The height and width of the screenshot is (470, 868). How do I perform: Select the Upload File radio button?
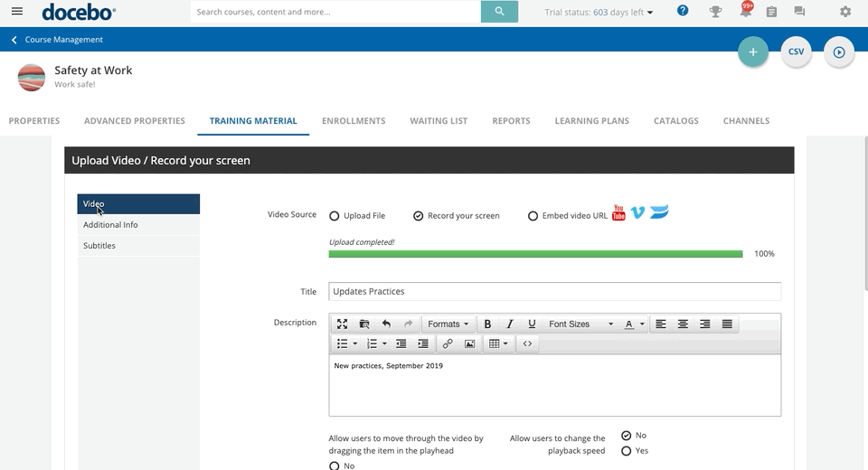click(335, 216)
